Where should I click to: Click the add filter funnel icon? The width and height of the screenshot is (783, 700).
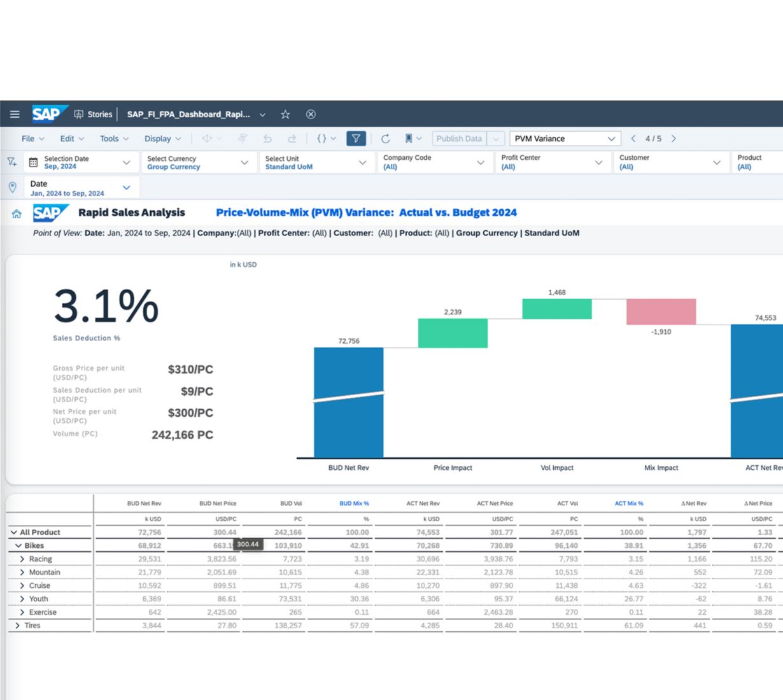tap(11, 162)
